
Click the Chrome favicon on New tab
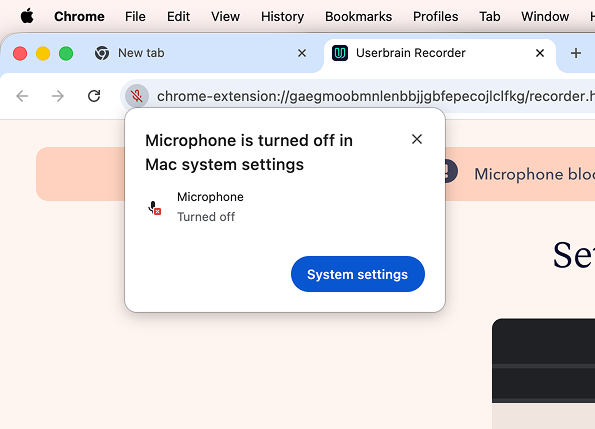[x=102, y=53]
